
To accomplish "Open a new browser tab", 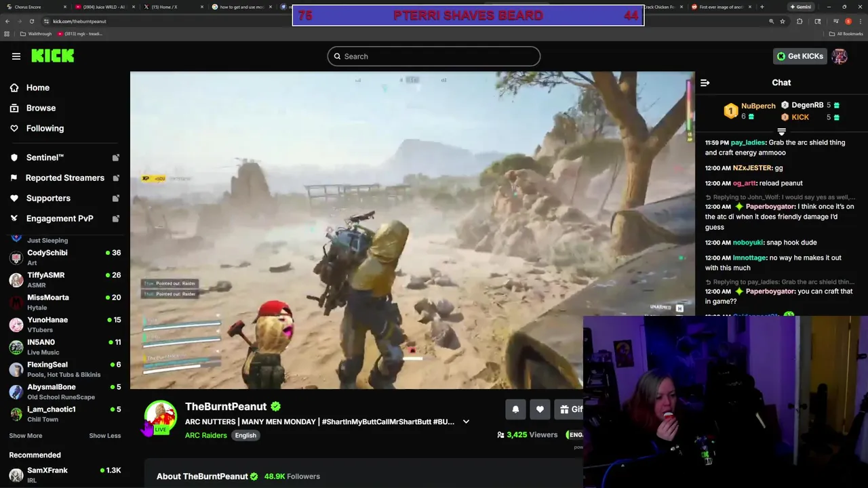I will 762,7.
